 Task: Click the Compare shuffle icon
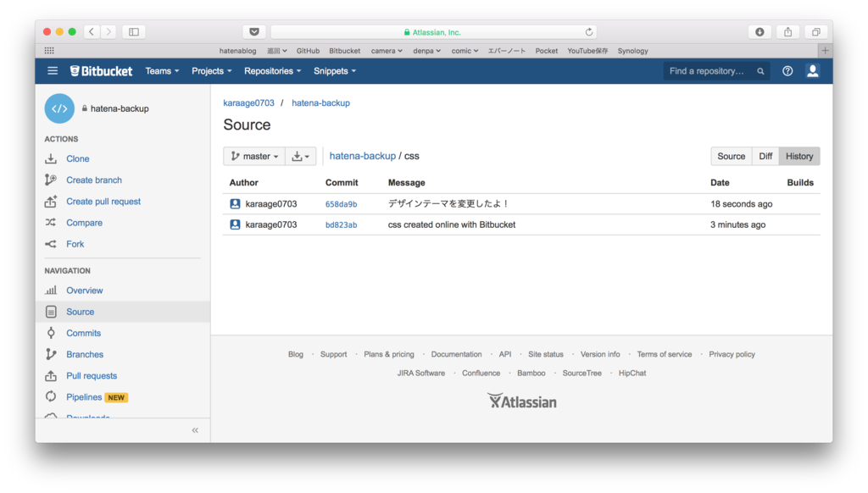click(51, 223)
